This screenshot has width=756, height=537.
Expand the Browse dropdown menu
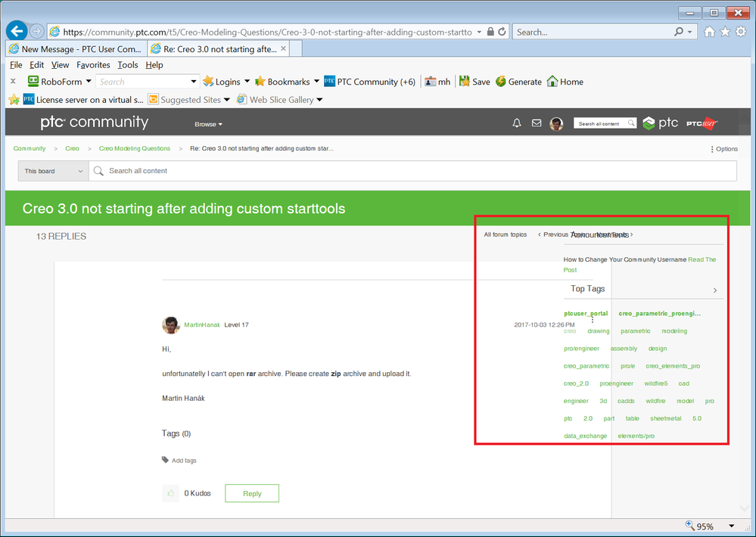click(x=209, y=124)
